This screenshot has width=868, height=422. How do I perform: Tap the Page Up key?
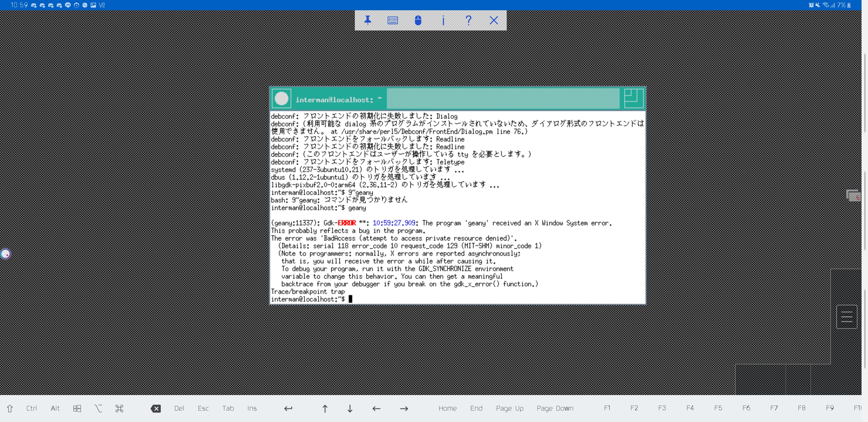click(x=509, y=409)
